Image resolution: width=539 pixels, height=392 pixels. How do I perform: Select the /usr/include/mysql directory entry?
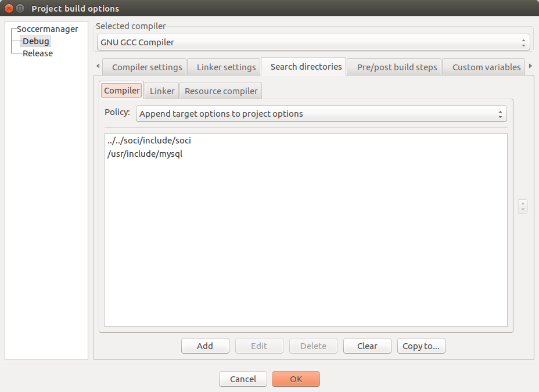145,154
